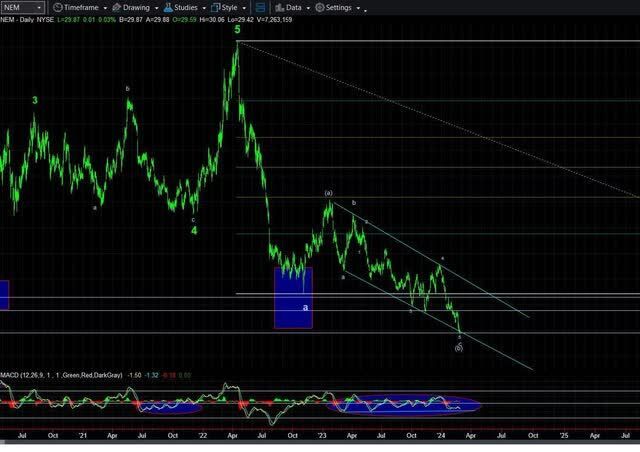Click the 'Lo=29.42' low price readout

(241, 19)
